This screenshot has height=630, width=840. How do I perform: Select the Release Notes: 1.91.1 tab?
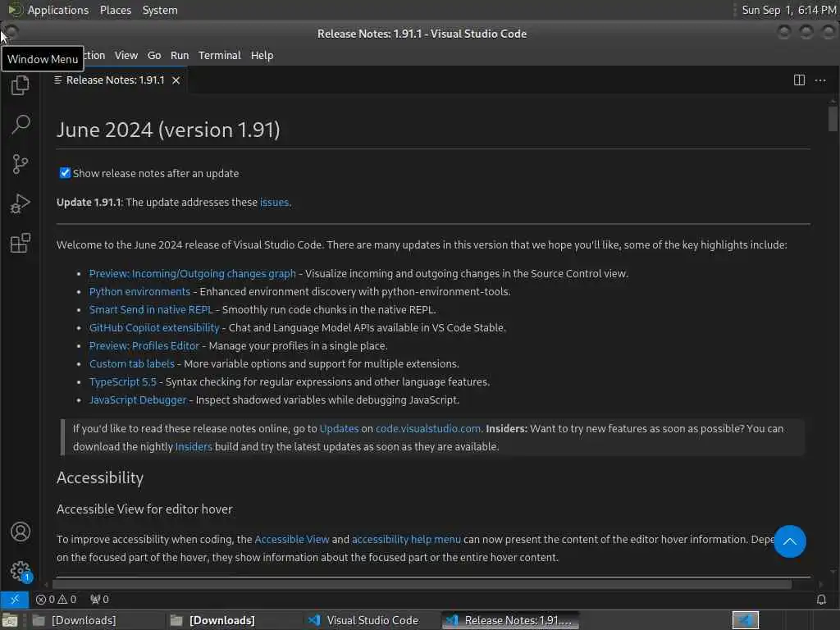115,80
